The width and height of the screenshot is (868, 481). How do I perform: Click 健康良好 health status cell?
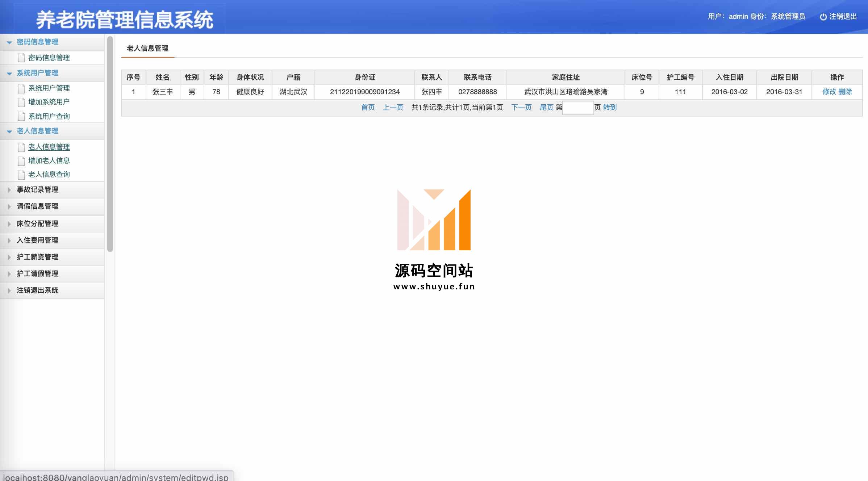pos(250,92)
